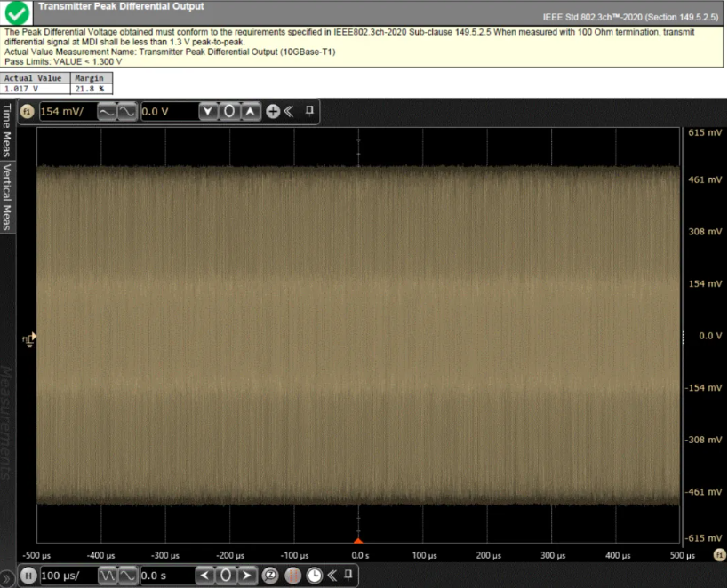Zero the vertical offset
728x588 pixels.
coord(229,112)
